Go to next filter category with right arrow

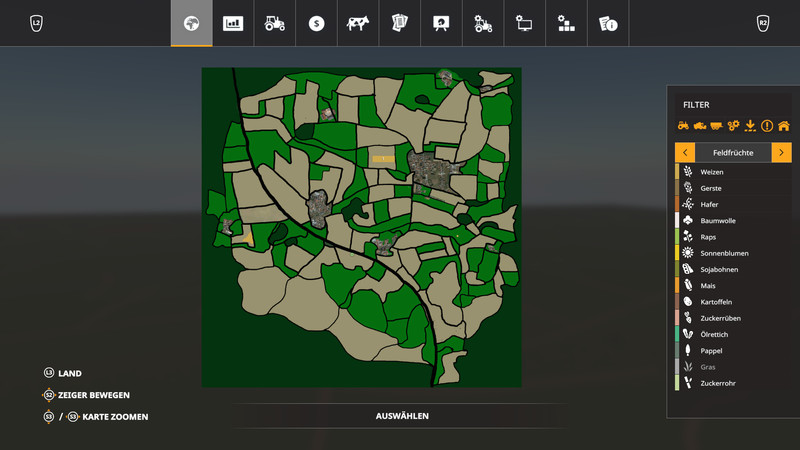(x=782, y=152)
